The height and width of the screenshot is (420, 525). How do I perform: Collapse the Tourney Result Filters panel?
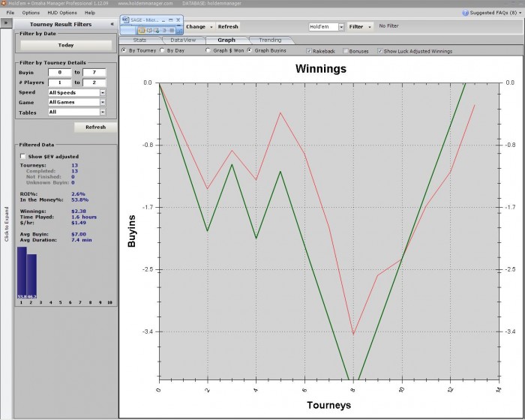click(112, 24)
